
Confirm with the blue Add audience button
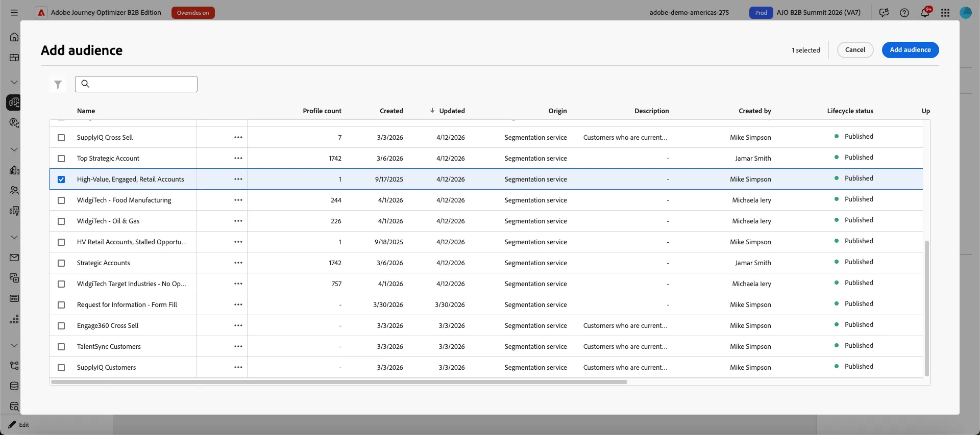tap(910, 50)
